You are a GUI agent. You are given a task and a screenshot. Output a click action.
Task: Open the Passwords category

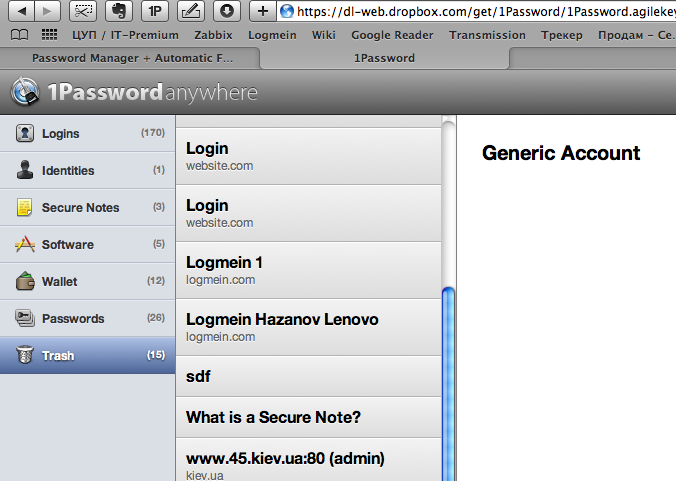88,319
